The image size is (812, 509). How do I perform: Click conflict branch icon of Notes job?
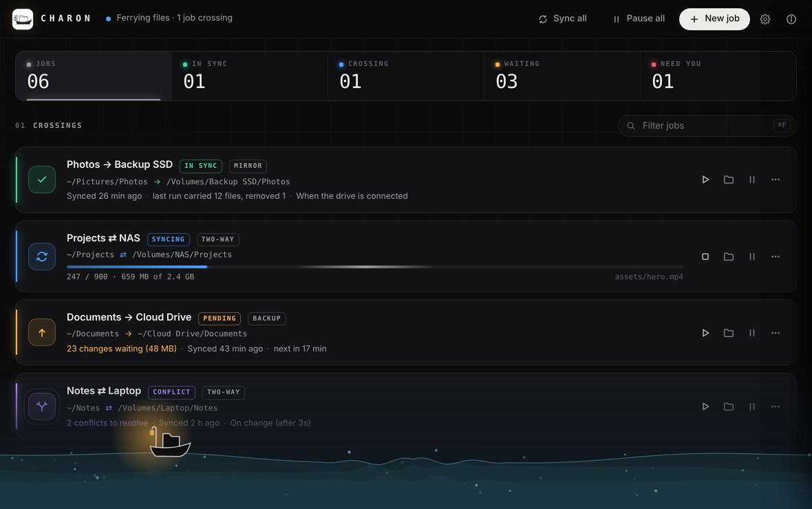[x=42, y=407]
